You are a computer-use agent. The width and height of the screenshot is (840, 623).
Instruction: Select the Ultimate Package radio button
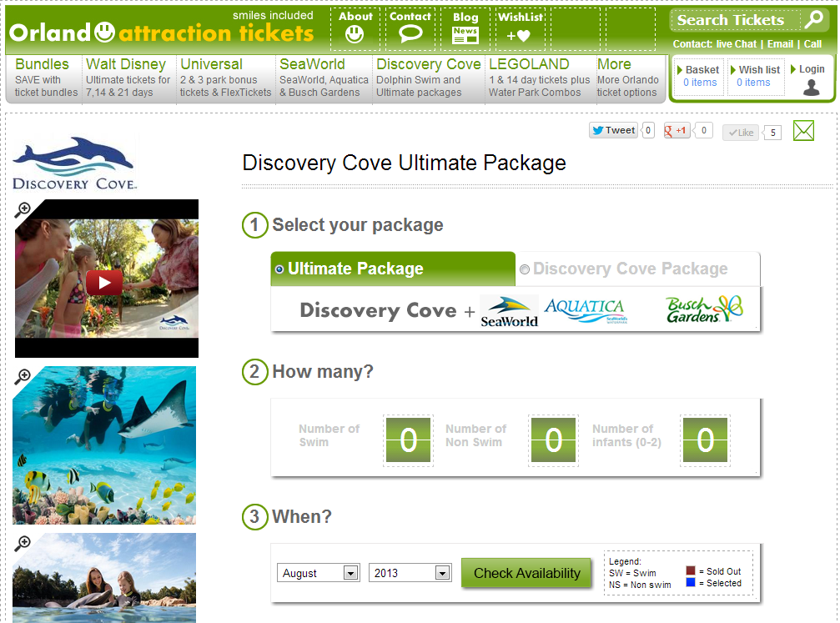click(279, 269)
